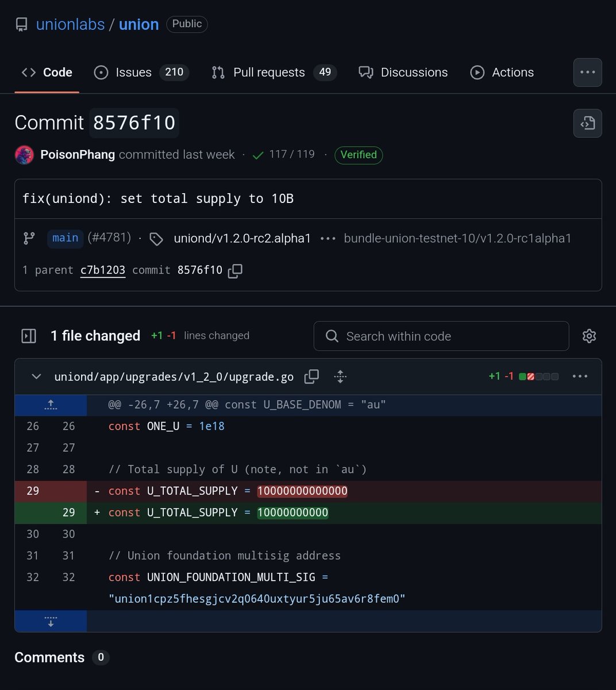Select the removed value 10000000000000

(302, 491)
